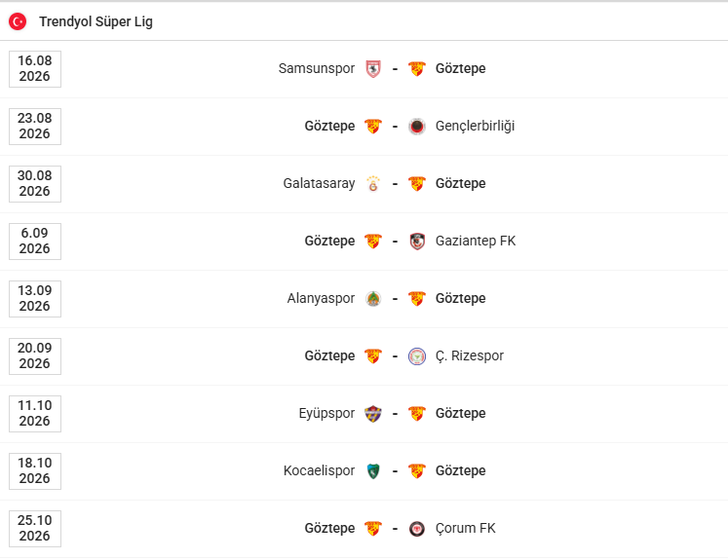
Task: Click the Galatasaray club crest
Action: tap(373, 184)
